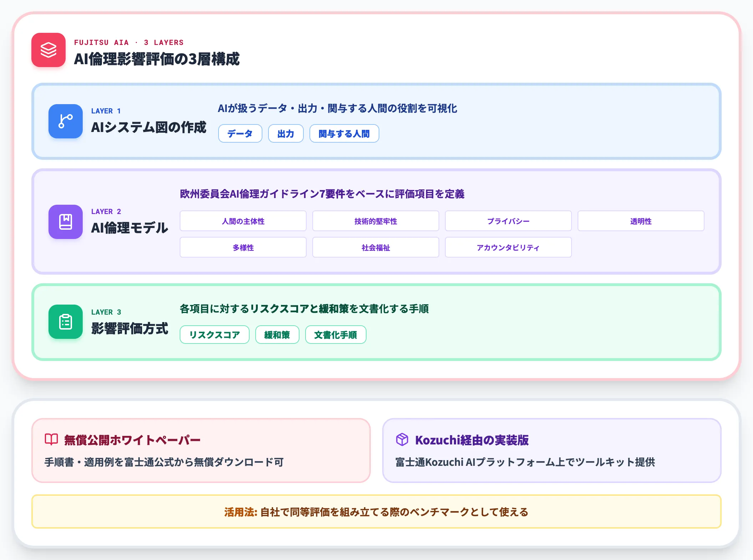Click the purple book icon for Layer 2

point(66,222)
